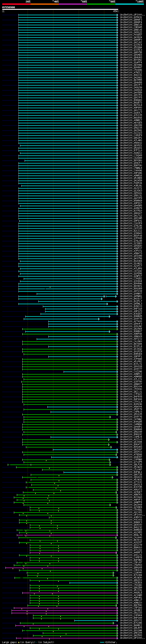Click the alignment bar for UniRef100_Q05431
The height and width of the screenshot is (644, 146).
[x=68, y=17]
